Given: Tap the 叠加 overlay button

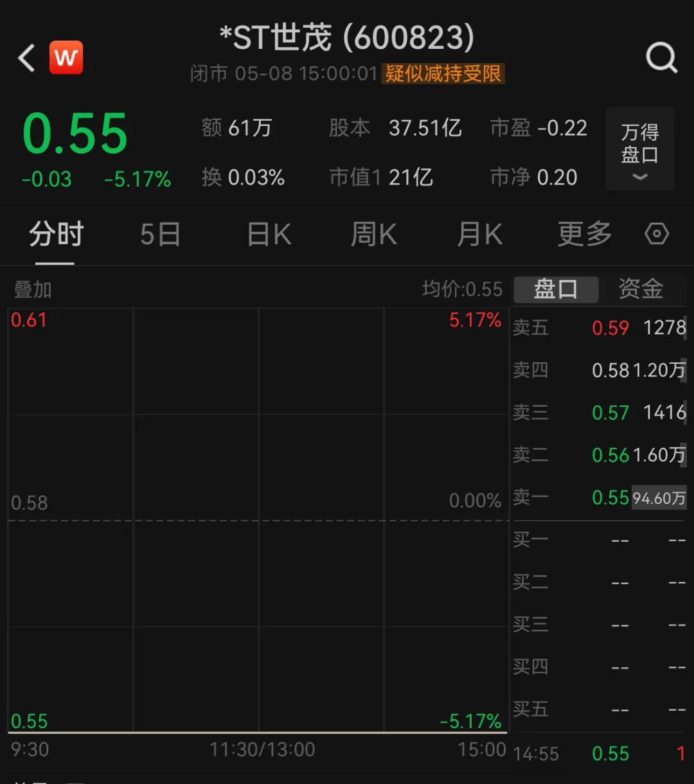Looking at the screenshot, I should pyautogui.click(x=33, y=290).
